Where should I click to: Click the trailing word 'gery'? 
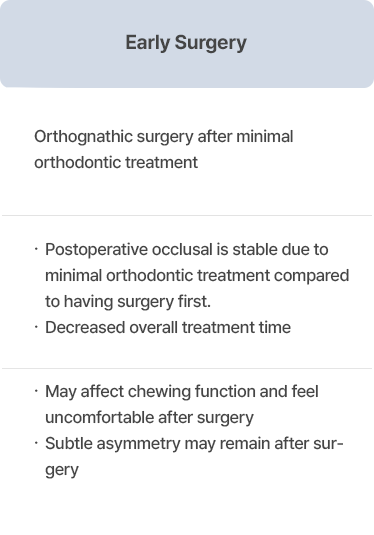[x=62, y=471]
